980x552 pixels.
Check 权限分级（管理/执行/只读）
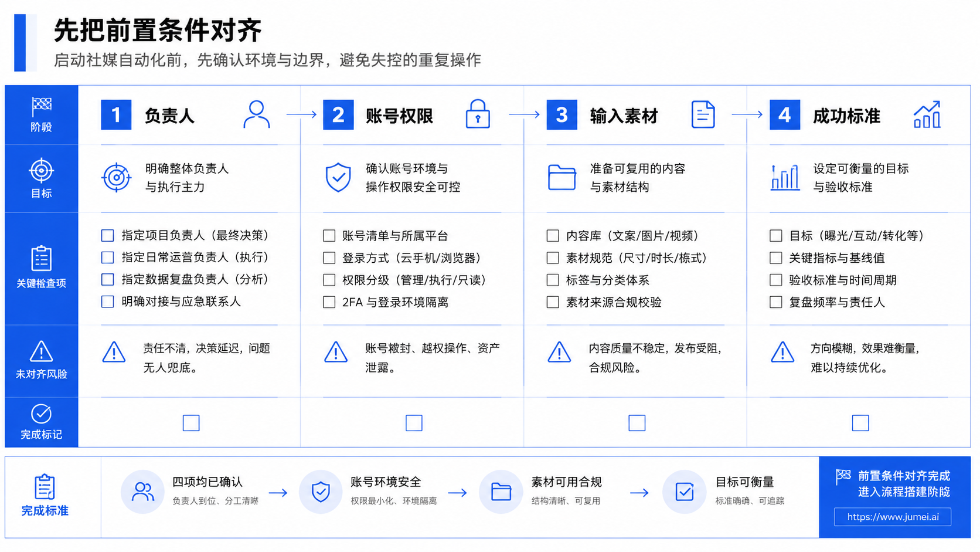tap(329, 280)
